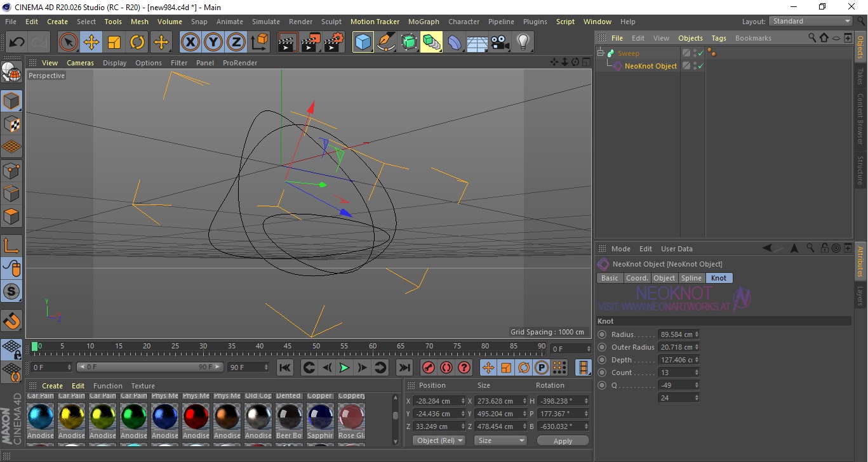Go to start of animation
Image resolution: width=868 pixels, height=462 pixels.
point(285,367)
